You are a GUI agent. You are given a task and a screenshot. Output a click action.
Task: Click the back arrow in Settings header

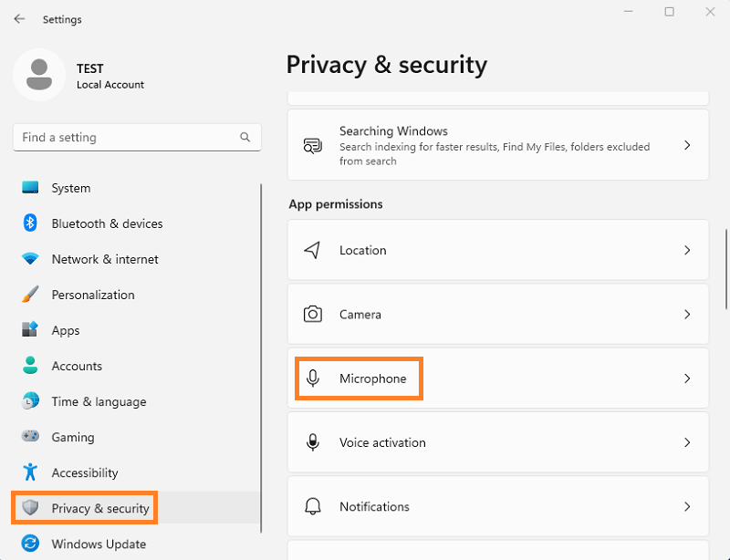point(19,18)
